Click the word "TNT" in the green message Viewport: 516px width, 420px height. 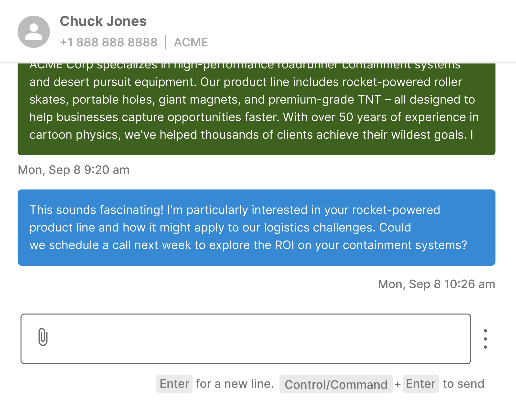(369, 100)
